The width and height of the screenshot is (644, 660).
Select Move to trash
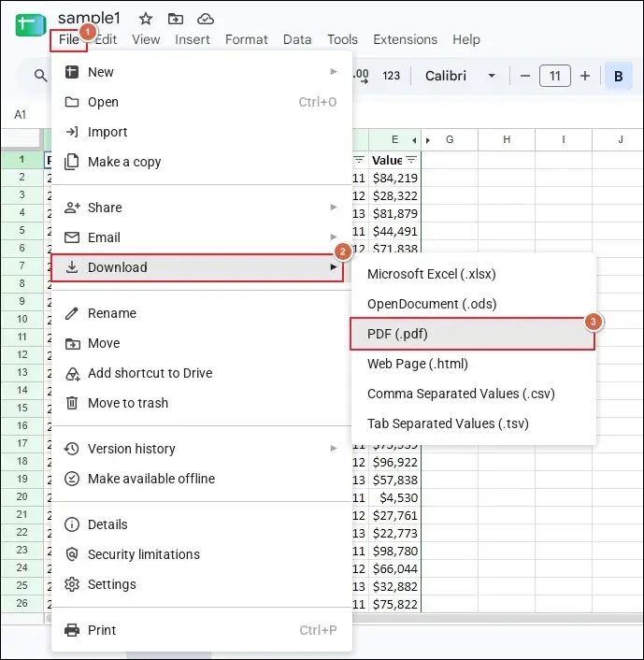point(202,403)
